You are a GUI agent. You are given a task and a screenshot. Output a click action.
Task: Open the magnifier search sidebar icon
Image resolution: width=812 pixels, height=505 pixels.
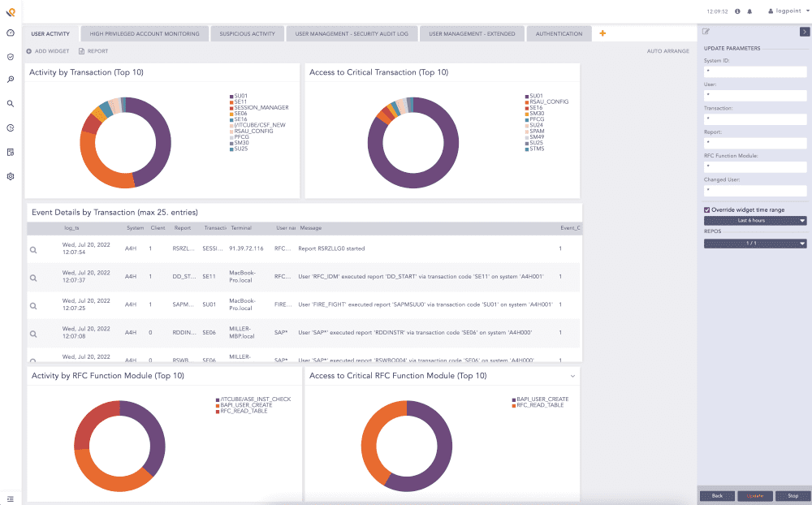tap(11, 104)
